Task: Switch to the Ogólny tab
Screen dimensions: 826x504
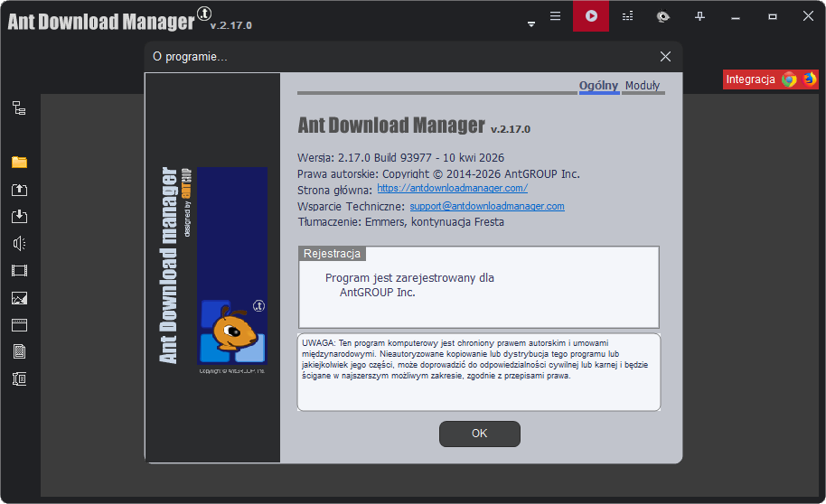Action: [598, 85]
